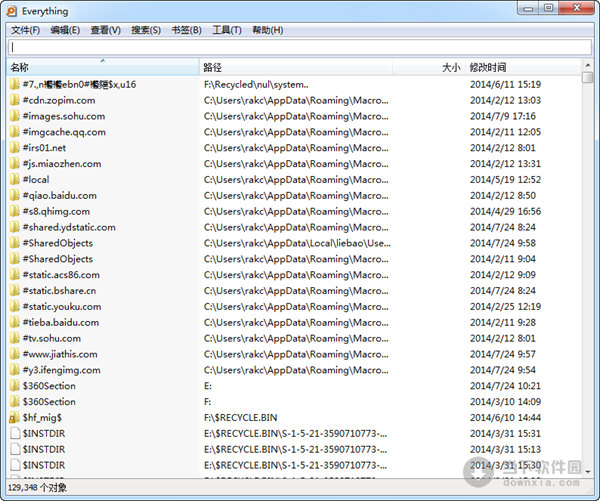The image size is (600, 501).
Task: Select folder icon of #shared.ydstatic.com
Action: 15,227
